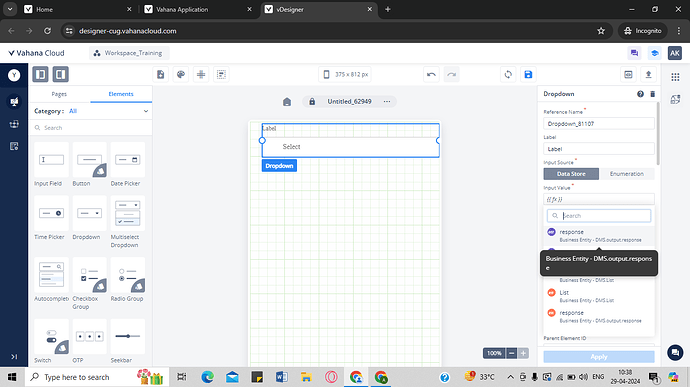Switch to the Pages tab
The height and width of the screenshot is (387, 690).
59,94
